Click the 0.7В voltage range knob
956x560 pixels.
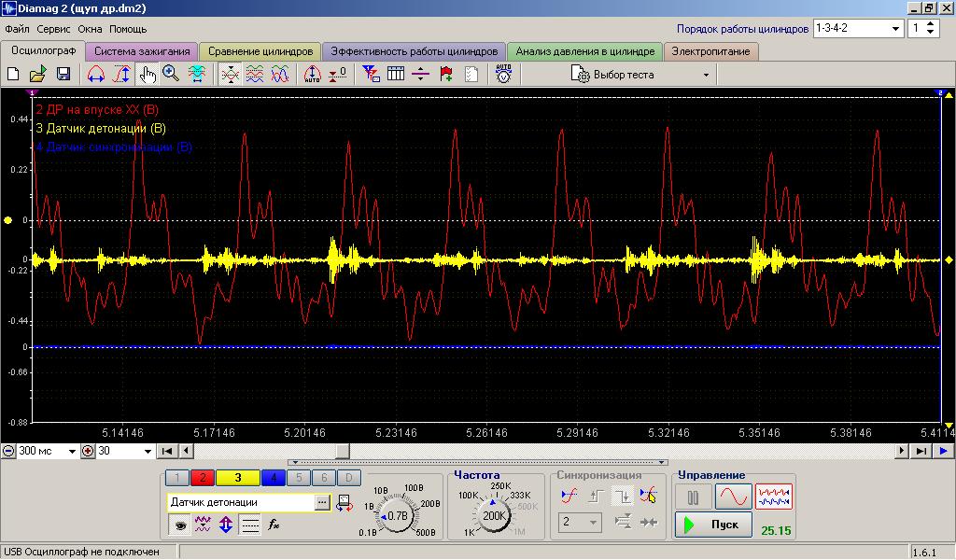coord(396,516)
